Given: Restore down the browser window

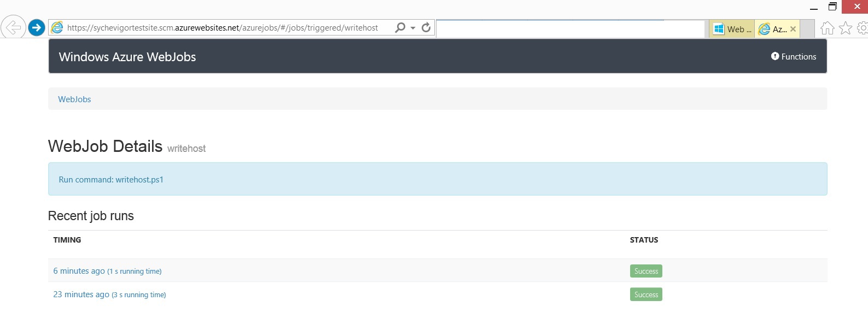Looking at the screenshot, I should (x=832, y=7).
